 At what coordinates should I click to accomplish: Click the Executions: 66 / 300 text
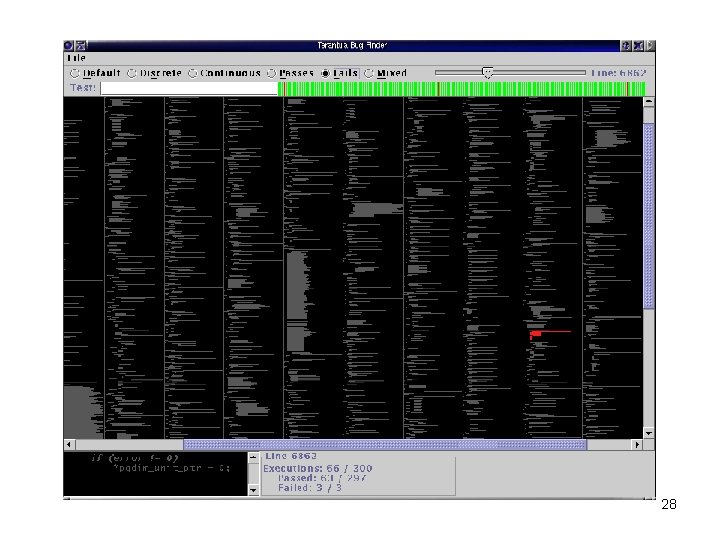318,468
